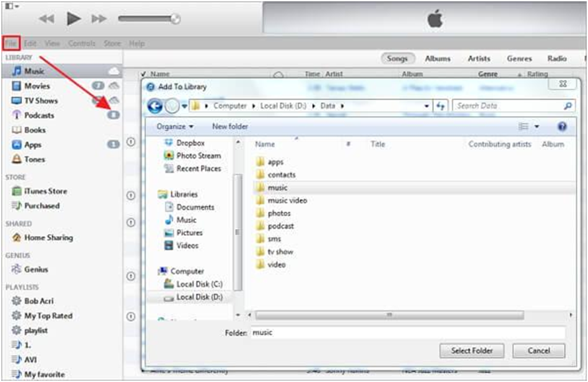Click the cloud icon beside Music

[x=114, y=71]
